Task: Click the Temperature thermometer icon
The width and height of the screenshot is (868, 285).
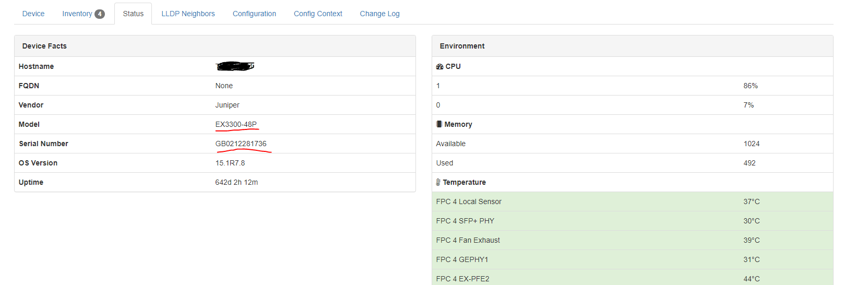Action: pos(438,182)
